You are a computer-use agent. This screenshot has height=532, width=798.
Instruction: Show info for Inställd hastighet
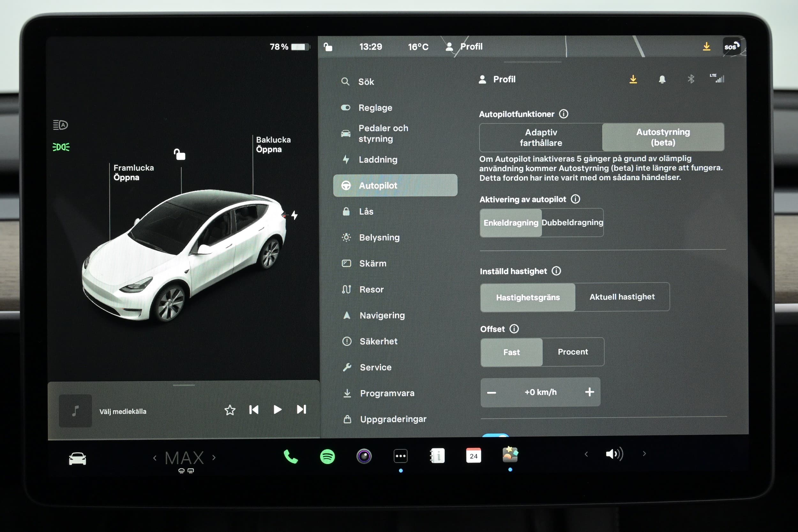(556, 271)
